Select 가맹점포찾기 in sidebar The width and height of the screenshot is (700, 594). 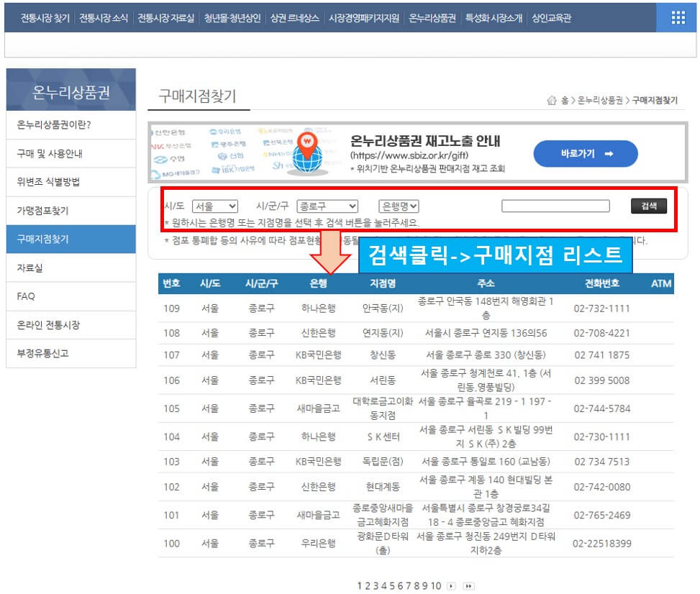71,211
